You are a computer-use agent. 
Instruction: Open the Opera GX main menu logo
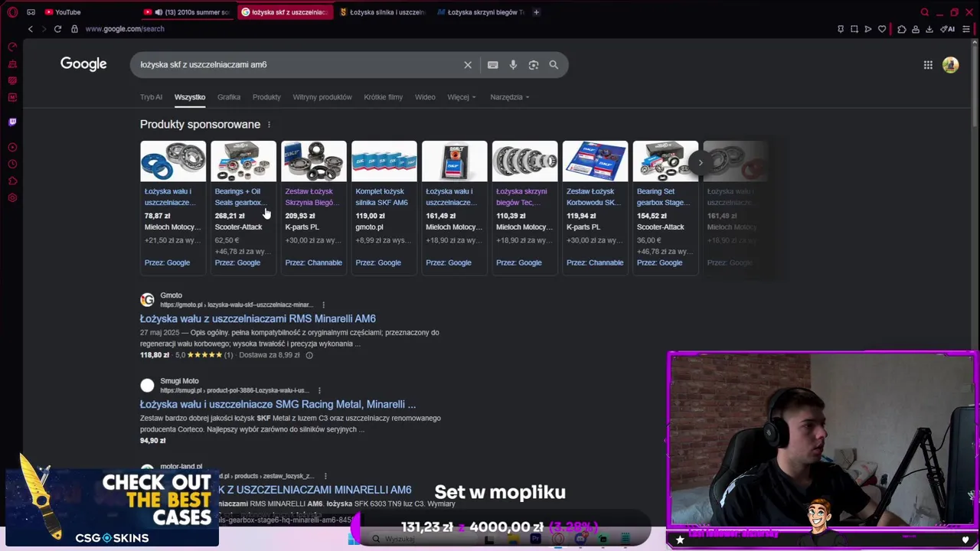pyautogui.click(x=12, y=12)
